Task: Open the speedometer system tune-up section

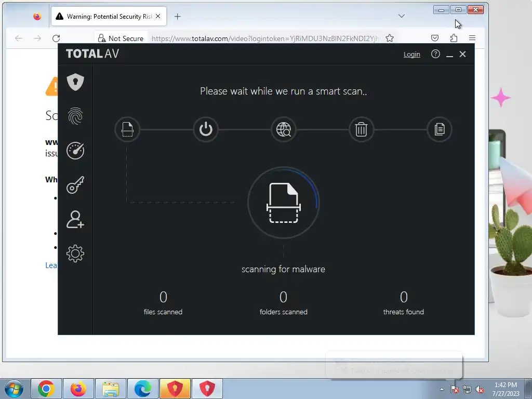Action: (75, 150)
